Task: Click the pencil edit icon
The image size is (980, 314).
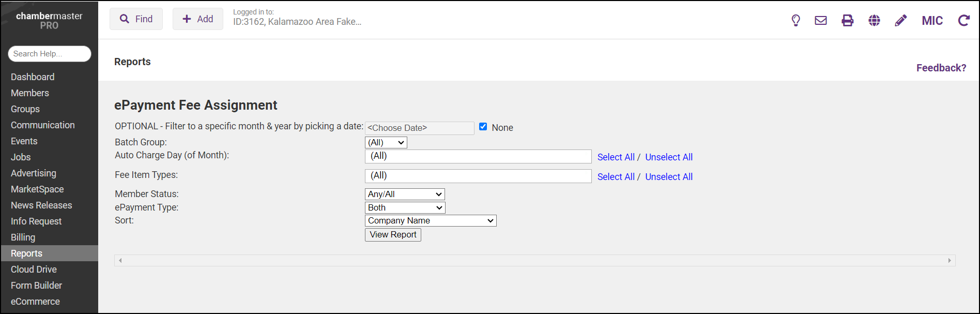Action: [x=901, y=21]
